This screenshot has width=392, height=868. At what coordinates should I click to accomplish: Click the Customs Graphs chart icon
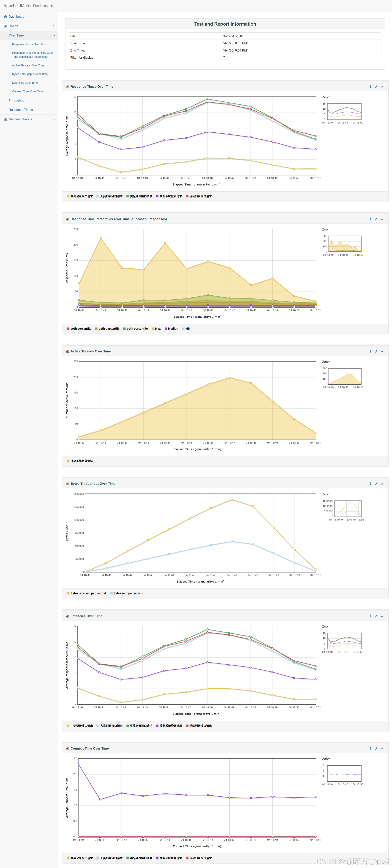[5, 119]
